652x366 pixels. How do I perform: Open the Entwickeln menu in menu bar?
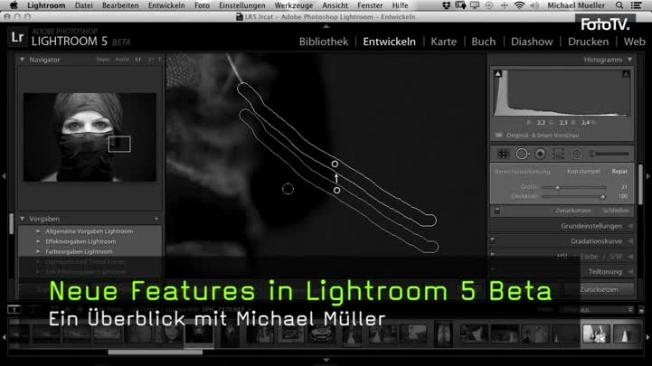click(166, 5)
